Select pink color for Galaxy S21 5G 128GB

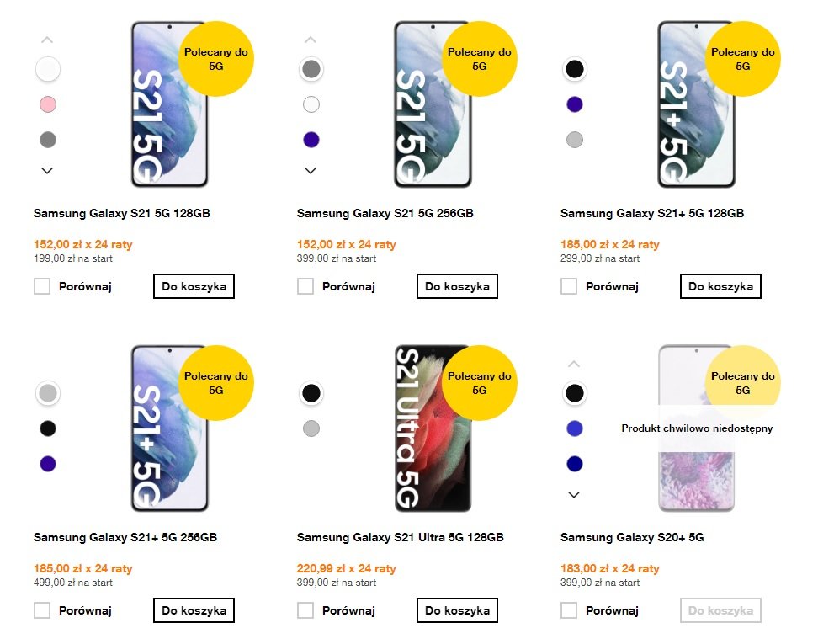point(48,104)
